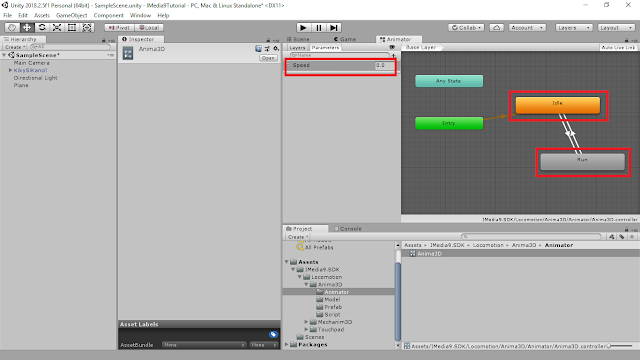Open Inspector settings gear menu
Image resolution: width=640 pixels, height=360 pixels.
click(x=276, y=49)
